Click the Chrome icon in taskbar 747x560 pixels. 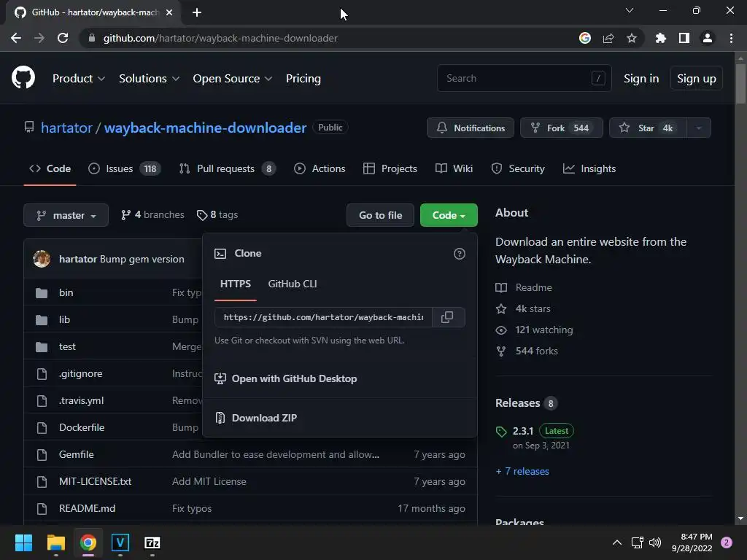point(88,542)
